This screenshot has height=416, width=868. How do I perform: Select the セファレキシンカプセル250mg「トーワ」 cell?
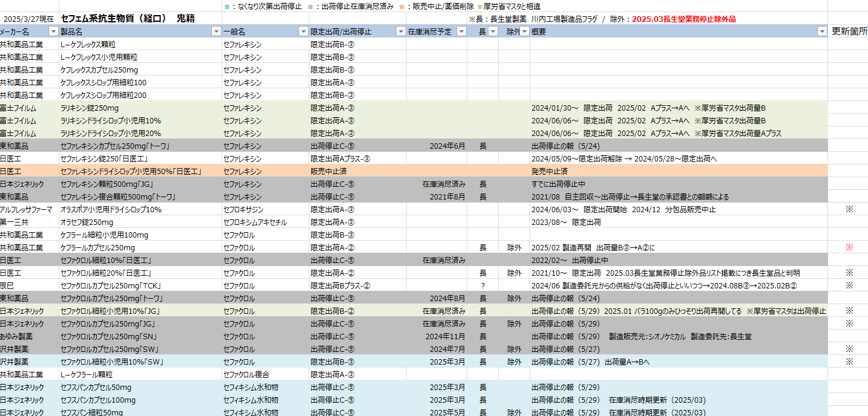140,146
